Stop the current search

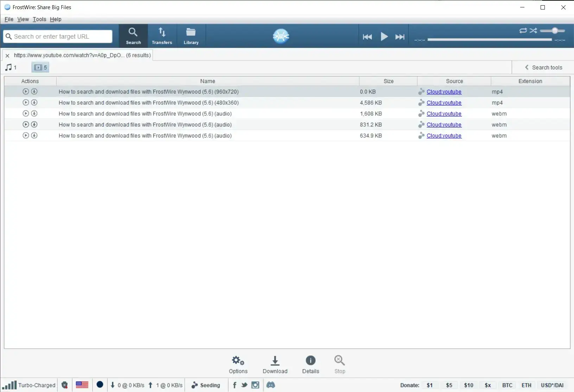[339, 364]
